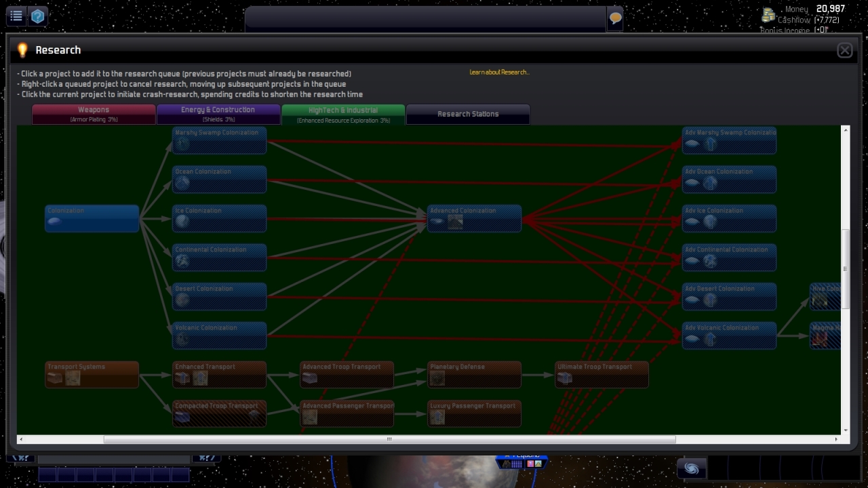Queue Ice Colonization project
Viewport: 868px width, 488px height.
(220, 218)
